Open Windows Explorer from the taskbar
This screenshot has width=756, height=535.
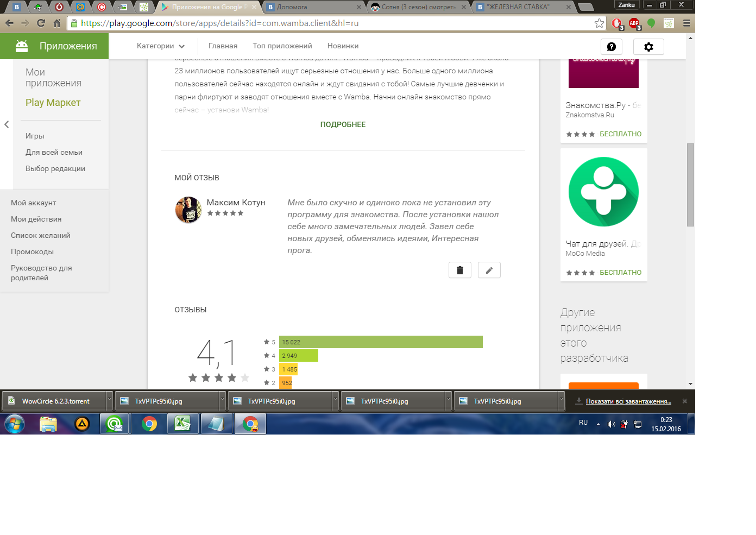(x=48, y=424)
